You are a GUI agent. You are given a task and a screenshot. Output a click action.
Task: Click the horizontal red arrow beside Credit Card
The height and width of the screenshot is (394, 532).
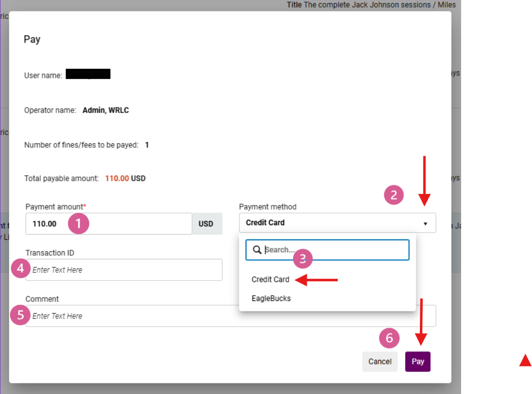(x=317, y=280)
